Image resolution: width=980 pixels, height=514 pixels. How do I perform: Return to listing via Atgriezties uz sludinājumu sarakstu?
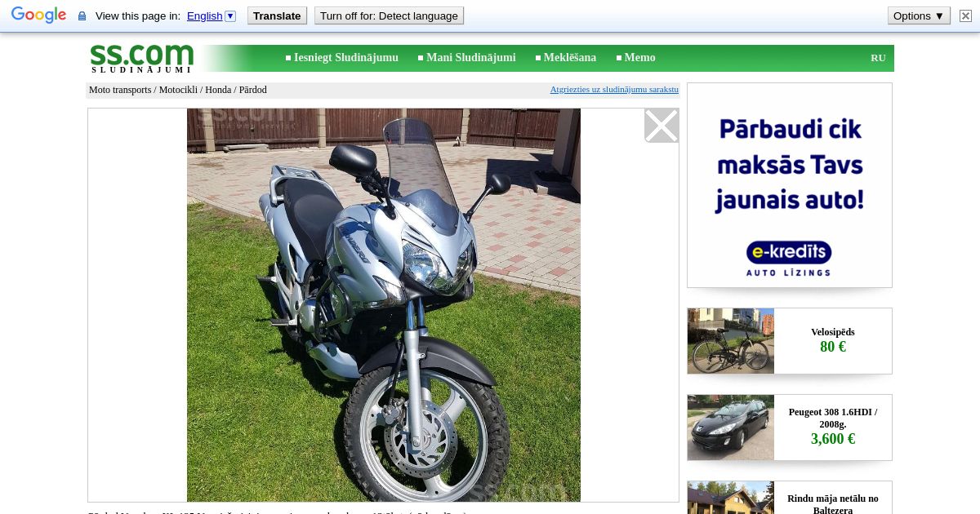(614, 90)
